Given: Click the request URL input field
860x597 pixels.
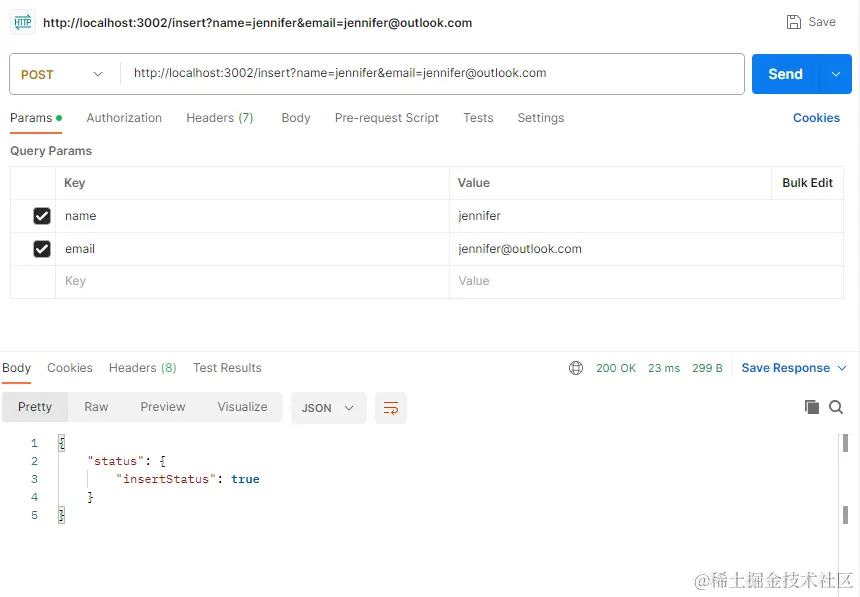Looking at the screenshot, I should pos(432,74).
